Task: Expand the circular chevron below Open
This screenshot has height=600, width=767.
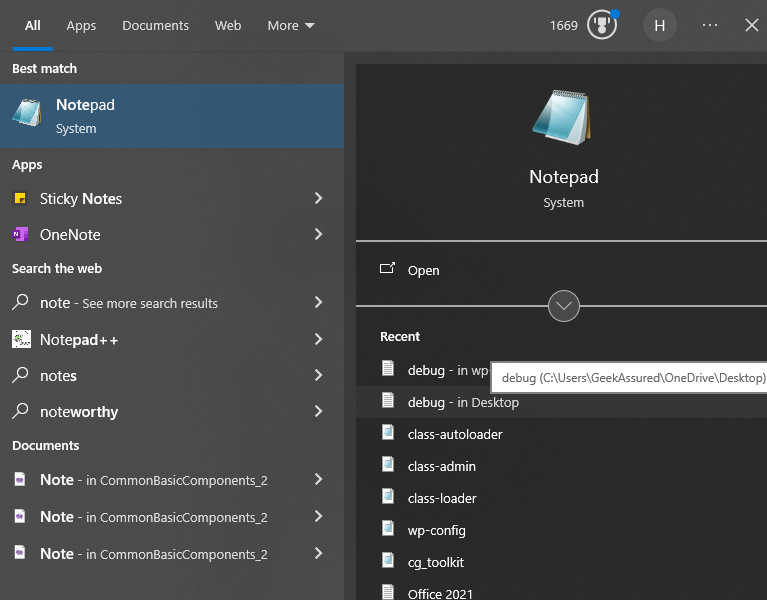Action: click(564, 306)
